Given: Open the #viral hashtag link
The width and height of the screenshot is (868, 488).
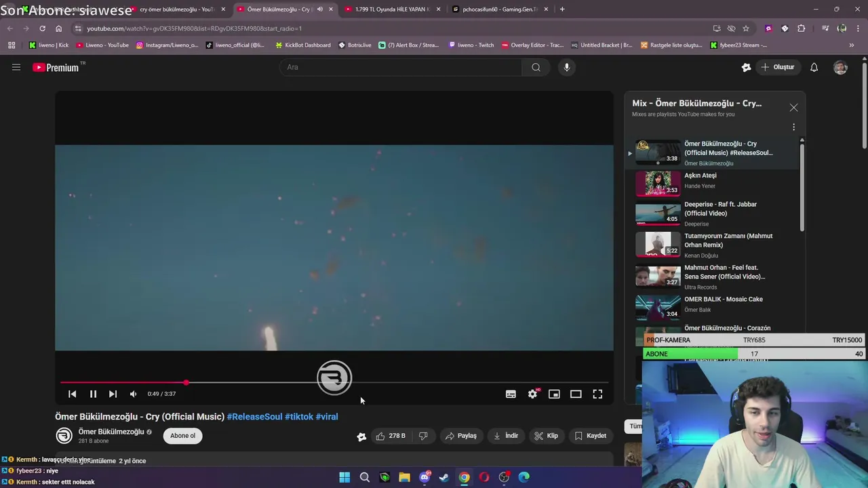Looking at the screenshot, I should click(x=327, y=417).
